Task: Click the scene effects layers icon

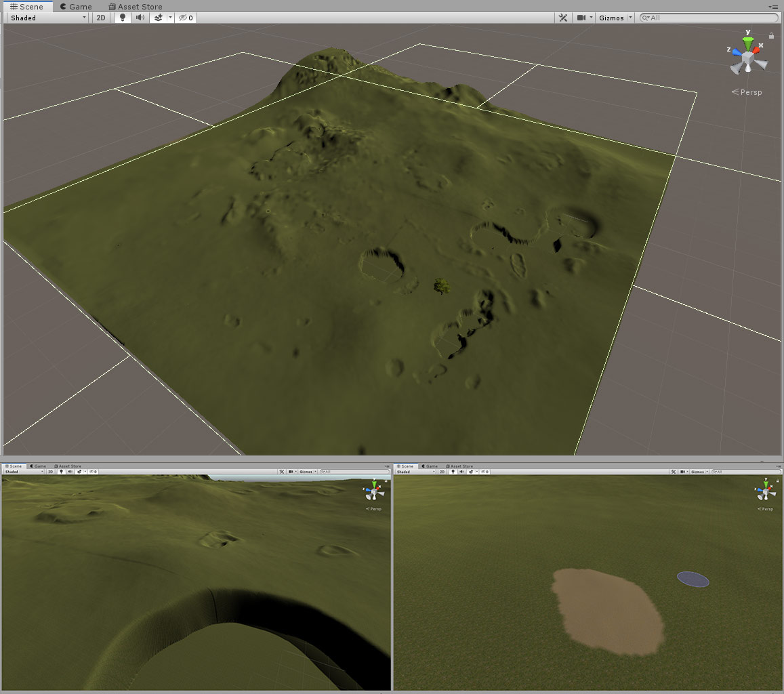Action: tap(159, 18)
